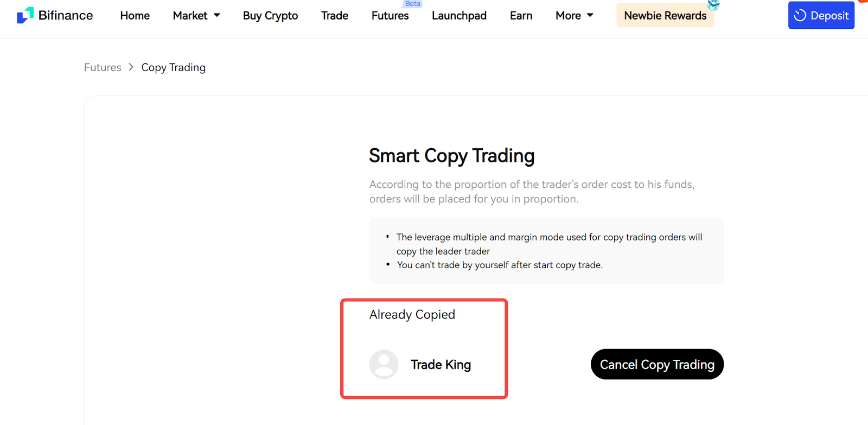868x425 pixels.
Task: Click the breadcrumb chevron after Futures
Action: tap(131, 67)
